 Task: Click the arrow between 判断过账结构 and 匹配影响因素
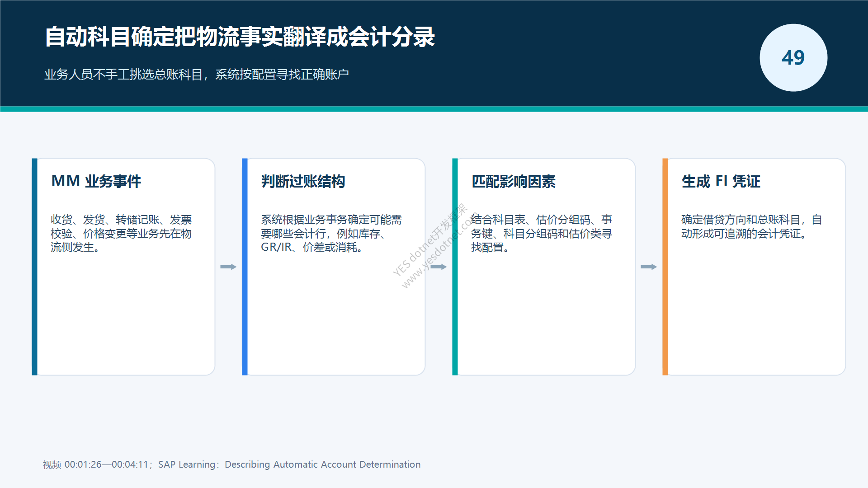click(x=439, y=267)
